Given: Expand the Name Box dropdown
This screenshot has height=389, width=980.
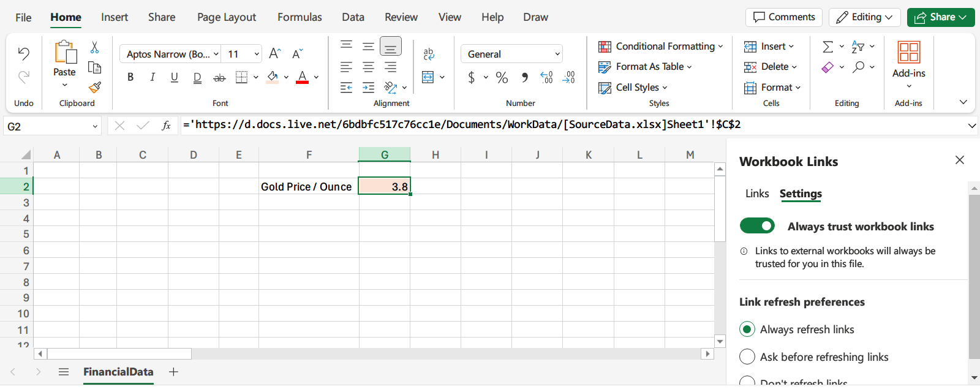Looking at the screenshot, I should click(95, 126).
